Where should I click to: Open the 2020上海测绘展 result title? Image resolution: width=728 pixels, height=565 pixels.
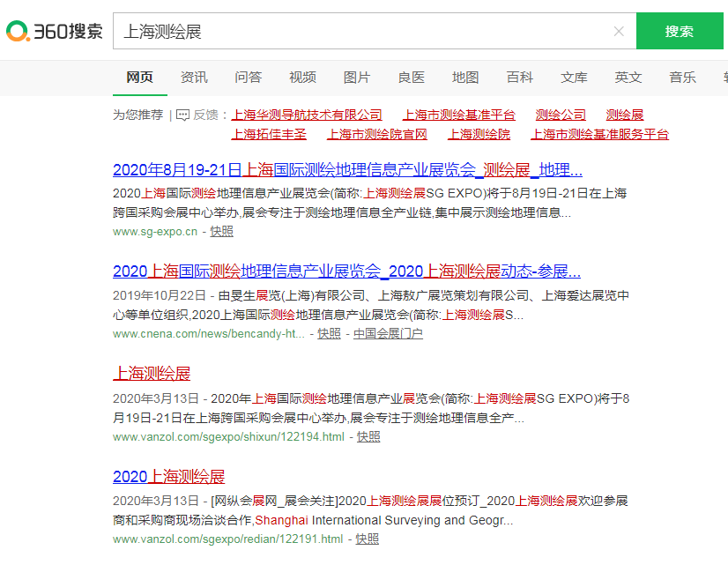pos(169,477)
